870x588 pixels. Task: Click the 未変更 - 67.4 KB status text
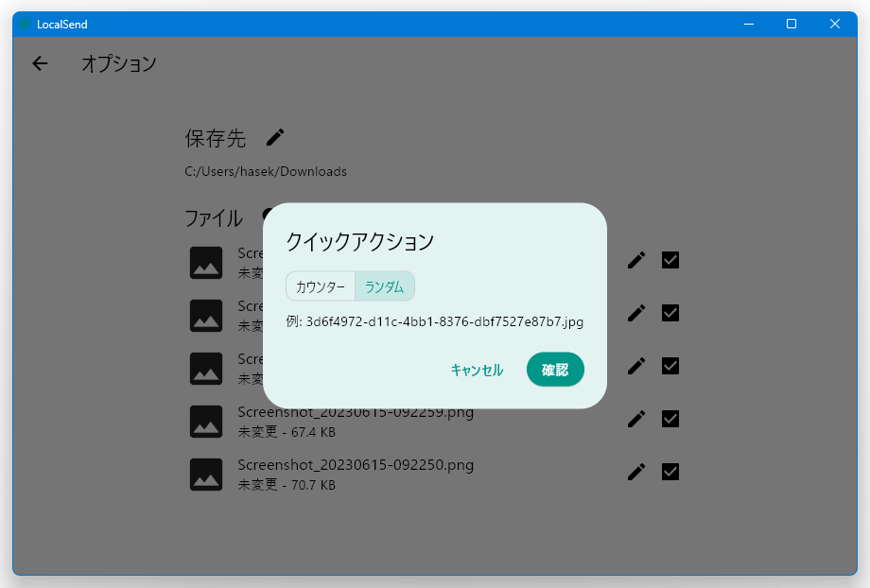click(x=287, y=432)
